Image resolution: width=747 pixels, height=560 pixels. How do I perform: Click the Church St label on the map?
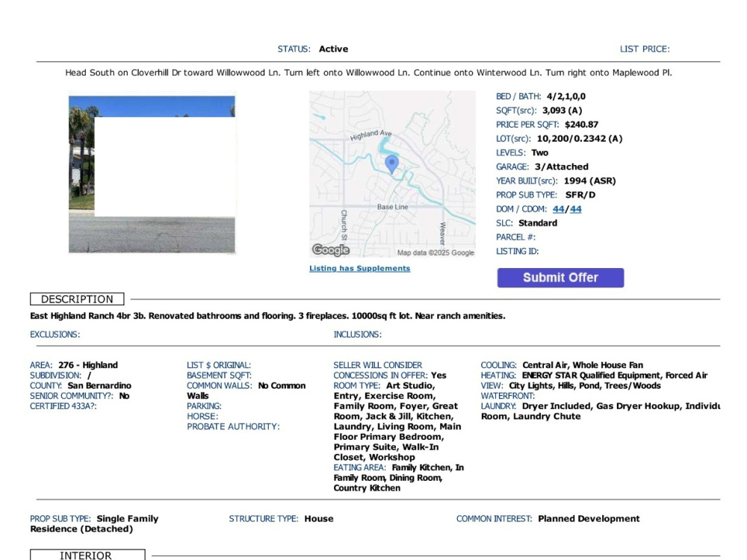click(x=344, y=224)
